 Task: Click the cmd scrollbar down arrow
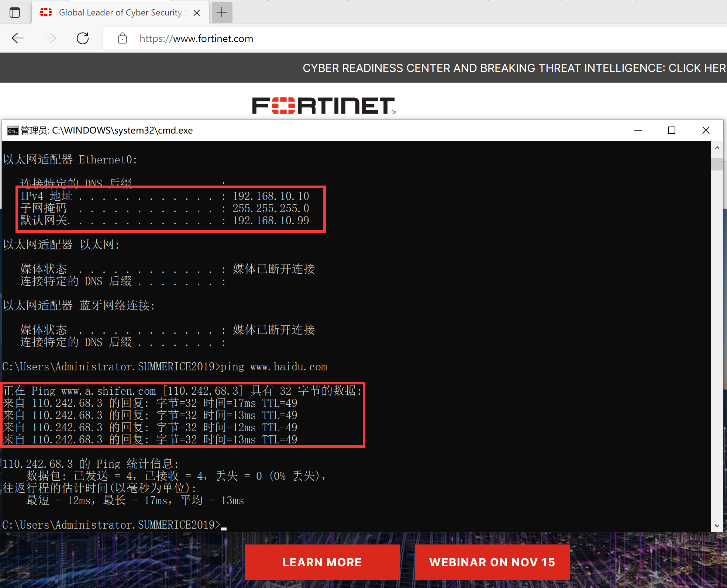[717, 526]
